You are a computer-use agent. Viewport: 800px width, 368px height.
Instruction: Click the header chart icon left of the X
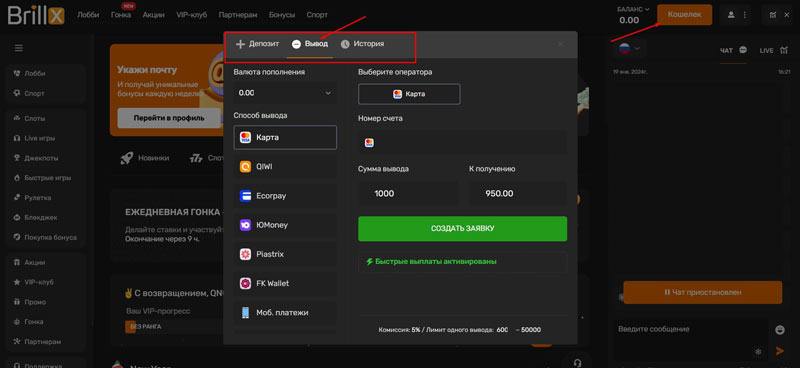pos(773,15)
